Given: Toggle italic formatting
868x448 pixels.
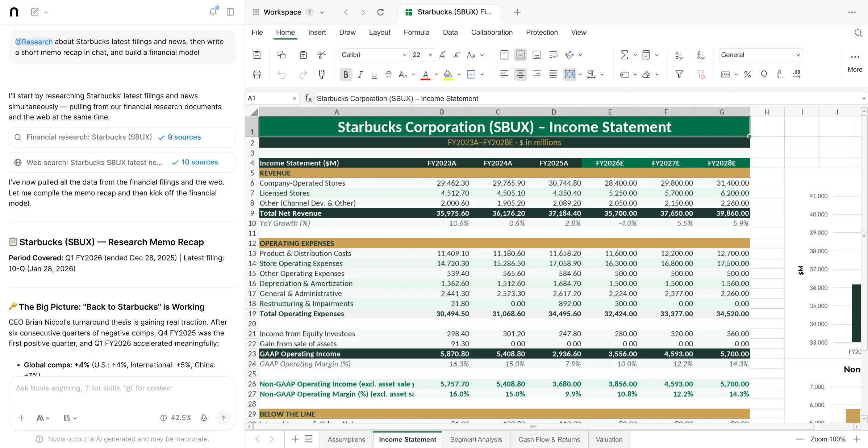Looking at the screenshot, I should pos(360,75).
